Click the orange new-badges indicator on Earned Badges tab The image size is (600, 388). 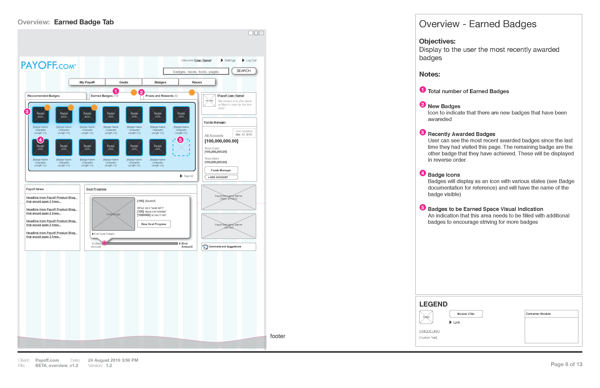[x=134, y=92]
